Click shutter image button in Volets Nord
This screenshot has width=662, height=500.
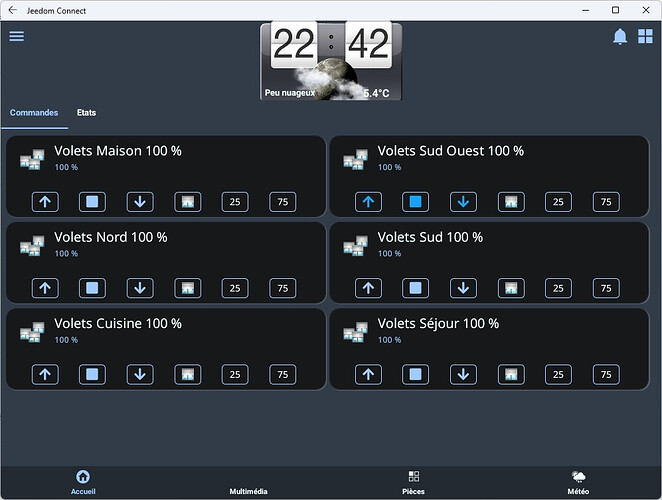tap(188, 288)
